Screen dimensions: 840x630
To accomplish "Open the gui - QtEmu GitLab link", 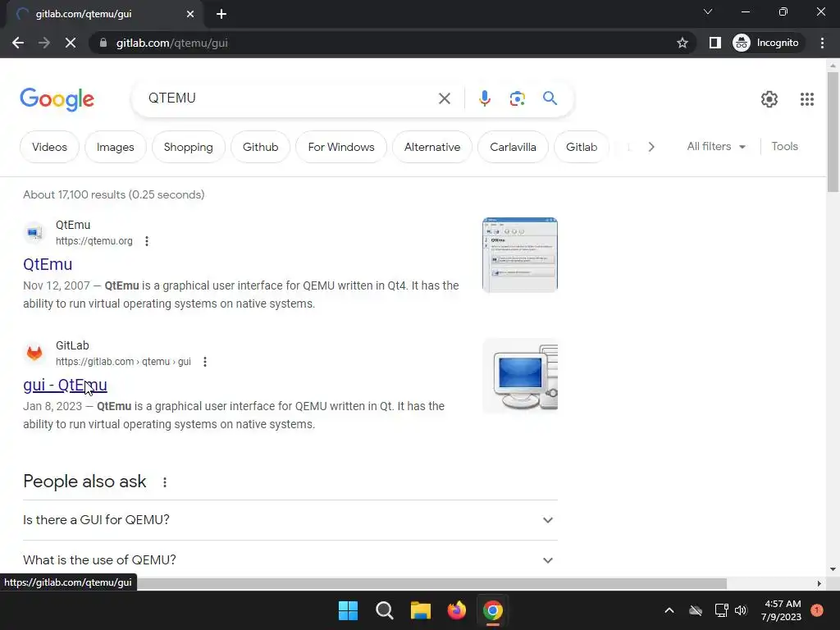I will 65,385.
